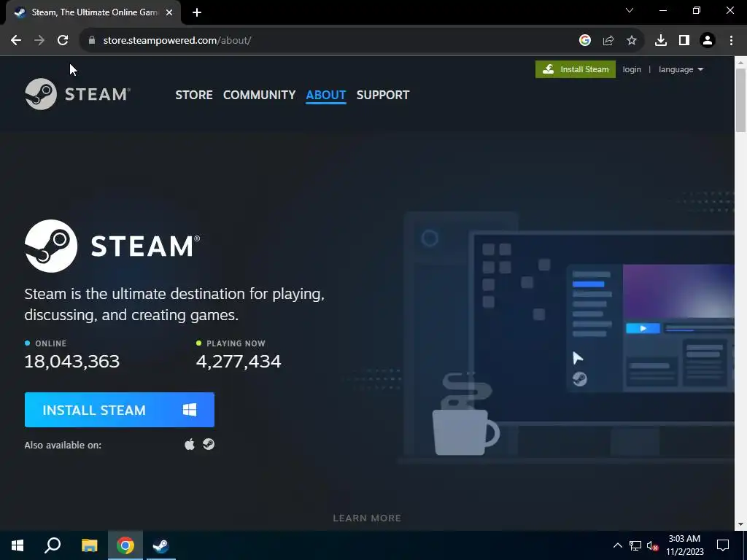Click the green Install Steam button
The image size is (747, 560).
tap(575, 69)
